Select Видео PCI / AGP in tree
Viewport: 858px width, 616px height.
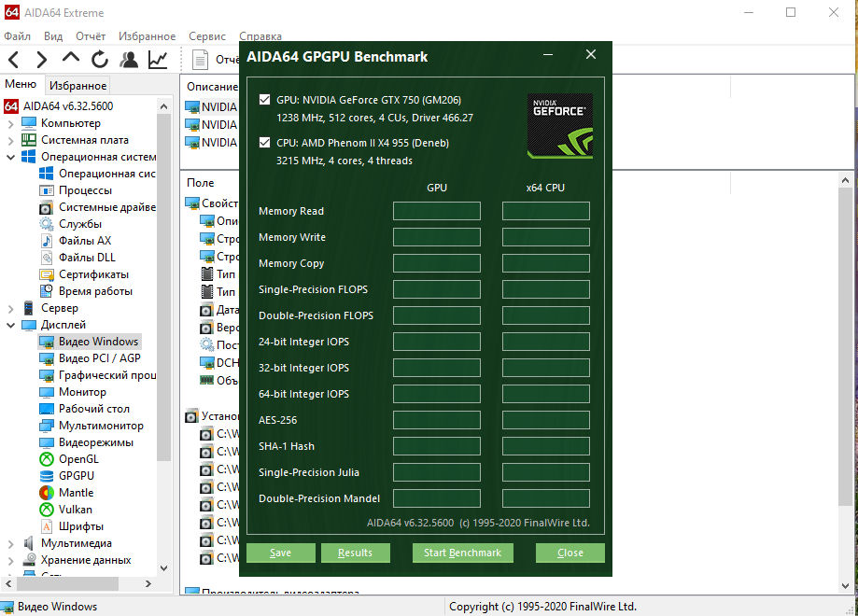100,358
